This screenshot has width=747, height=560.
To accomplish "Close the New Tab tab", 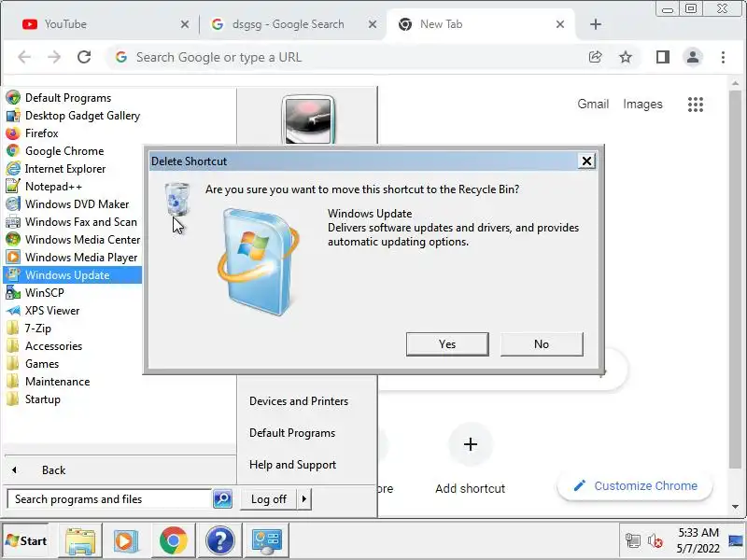I will pos(560,24).
